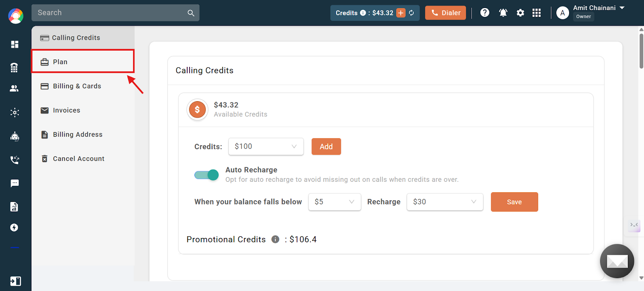The width and height of the screenshot is (644, 291).
Task: Open call logs phone icon in sidebar
Action: (x=14, y=160)
